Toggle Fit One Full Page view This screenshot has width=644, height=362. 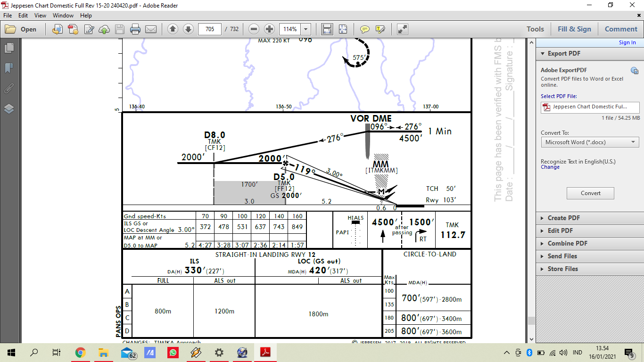(343, 29)
